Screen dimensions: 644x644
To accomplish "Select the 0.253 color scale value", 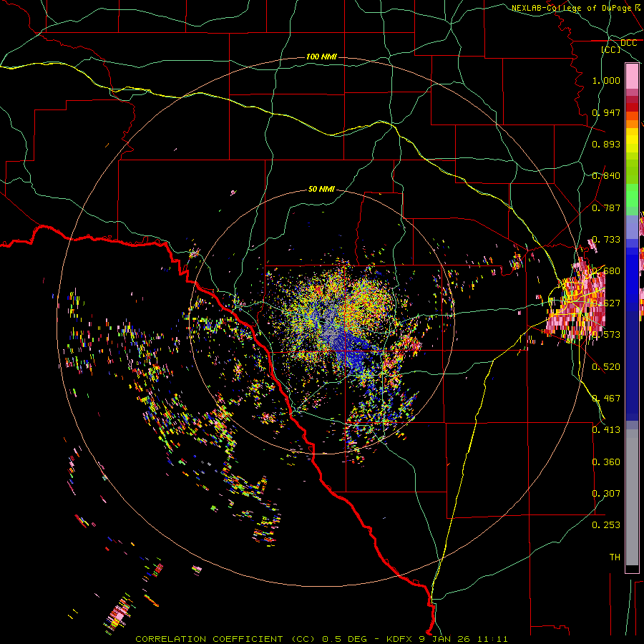I will point(606,525).
